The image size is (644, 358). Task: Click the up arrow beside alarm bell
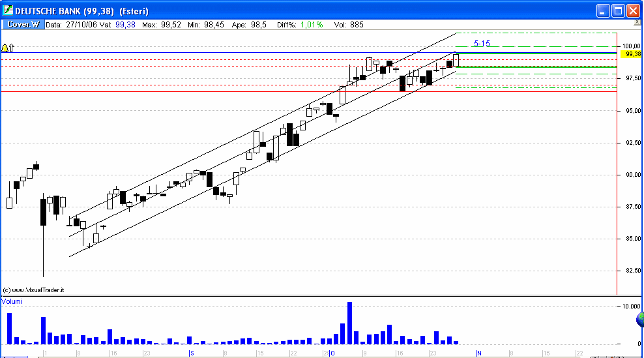(11, 48)
